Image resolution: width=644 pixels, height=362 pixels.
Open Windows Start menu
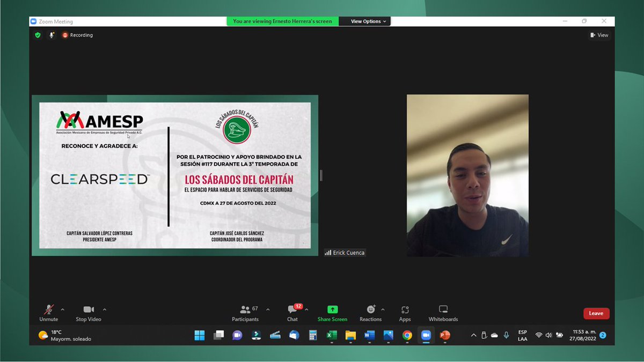200,335
